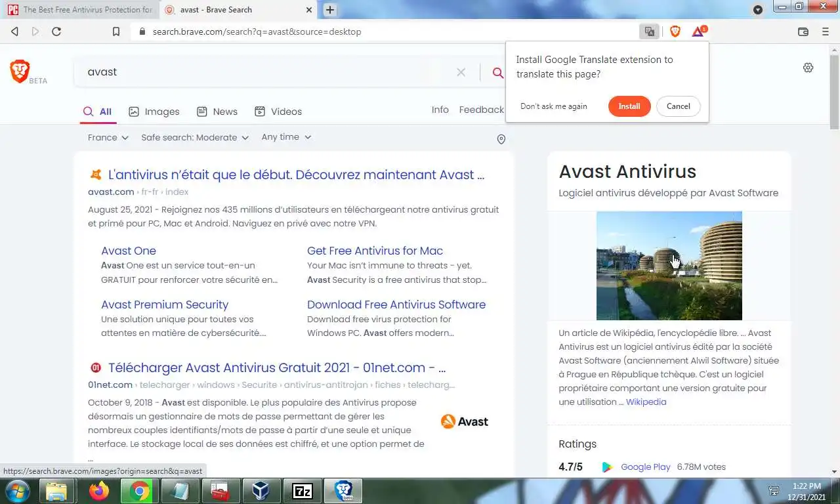Image resolution: width=840 pixels, height=504 pixels.
Task: Open File Explorer from taskbar
Action: (x=56, y=491)
